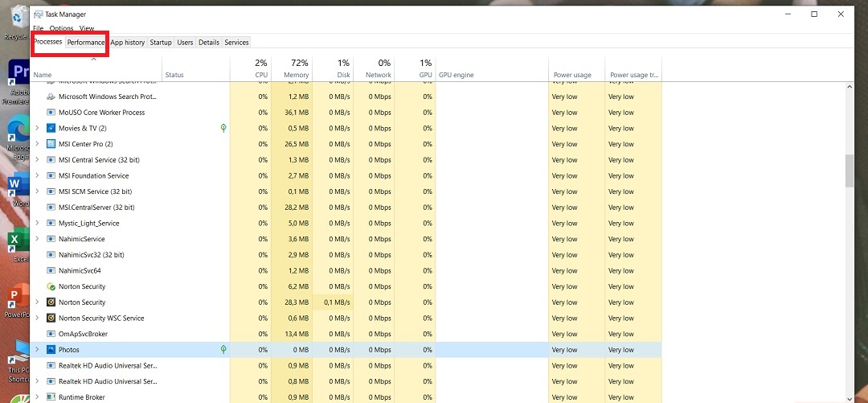Click the Task Manager title bar icon

(x=39, y=14)
